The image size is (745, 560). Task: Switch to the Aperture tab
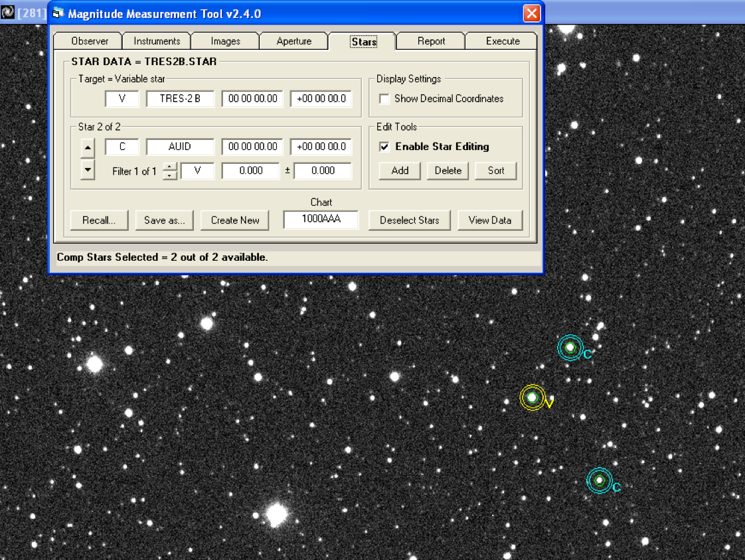click(x=293, y=41)
